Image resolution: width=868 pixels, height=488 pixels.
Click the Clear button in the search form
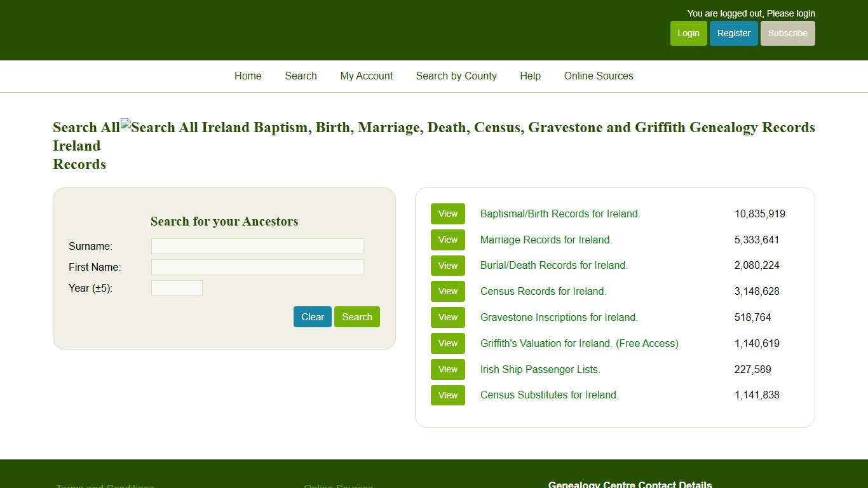tap(312, 316)
